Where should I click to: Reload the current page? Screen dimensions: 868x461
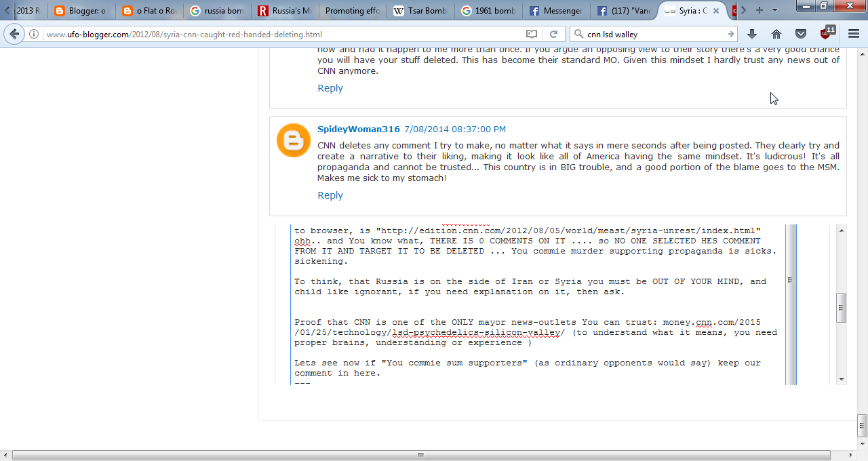pos(553,34)
